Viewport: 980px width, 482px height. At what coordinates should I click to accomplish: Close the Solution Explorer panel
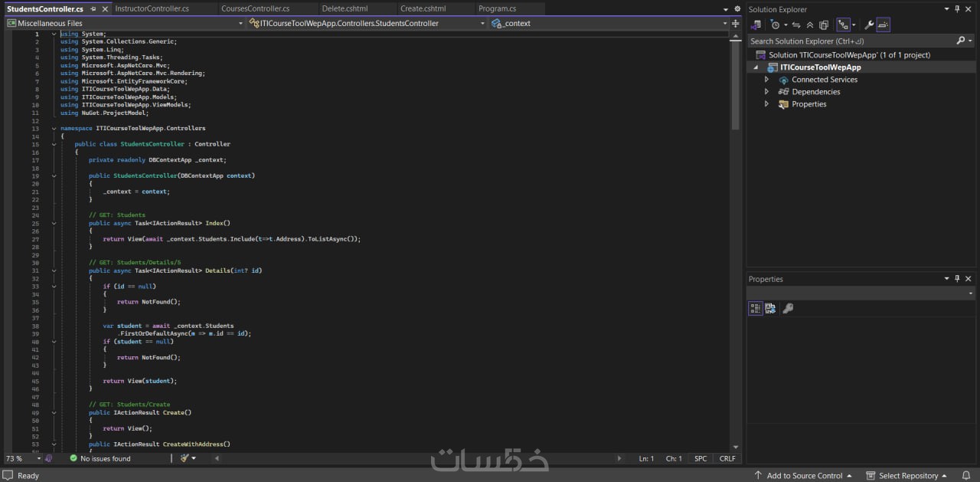pyautogui.click(x=969, y=9)
